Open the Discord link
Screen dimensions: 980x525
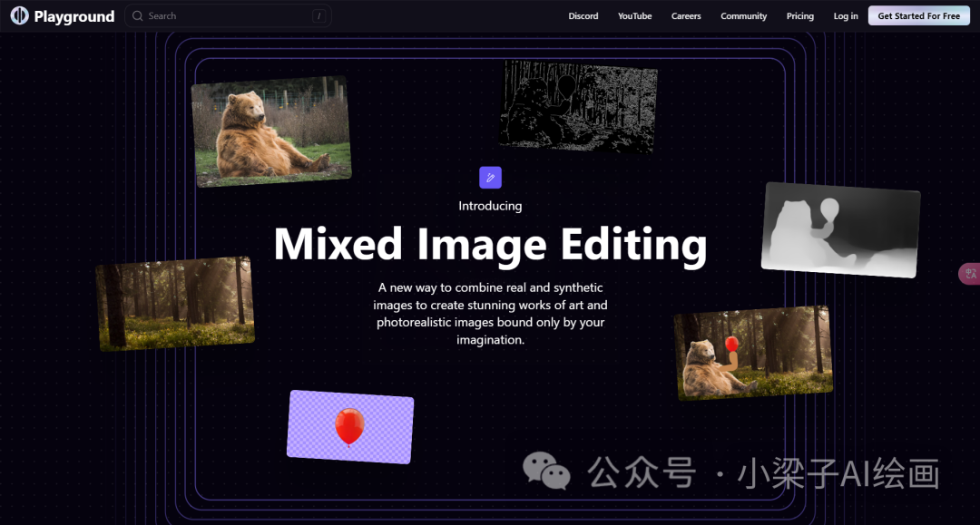pos(583,16)
